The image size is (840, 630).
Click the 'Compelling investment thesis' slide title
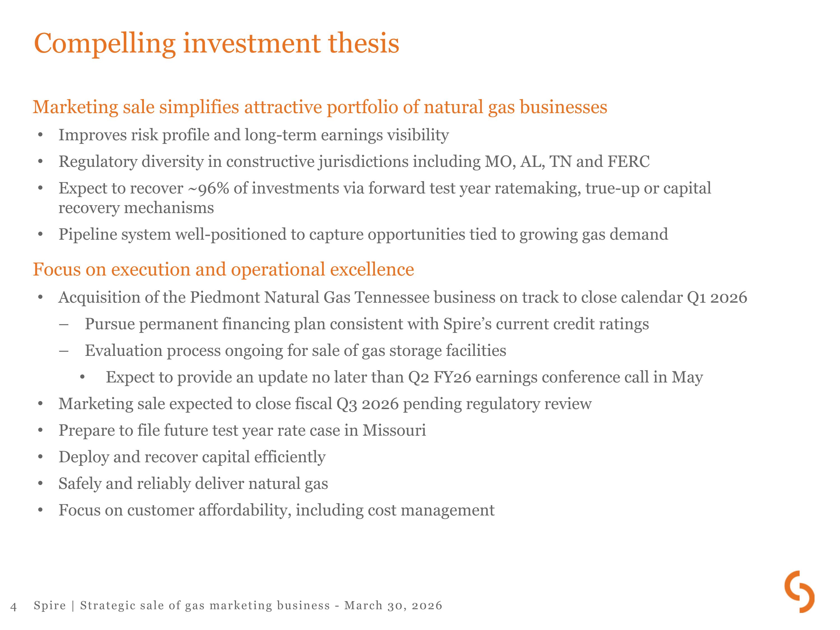(216, 43)
